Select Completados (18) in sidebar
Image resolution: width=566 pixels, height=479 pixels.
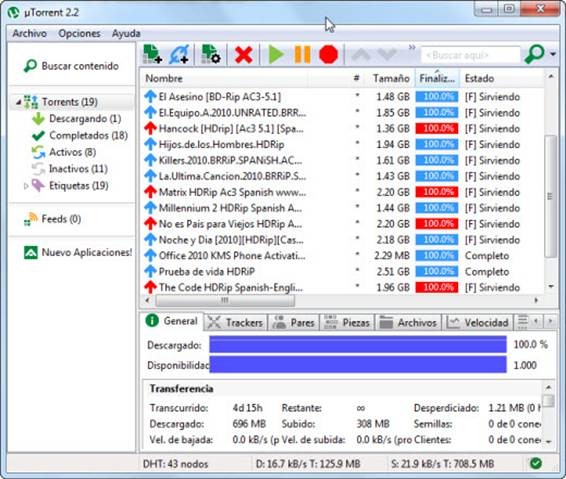click(x=80, y=135)
